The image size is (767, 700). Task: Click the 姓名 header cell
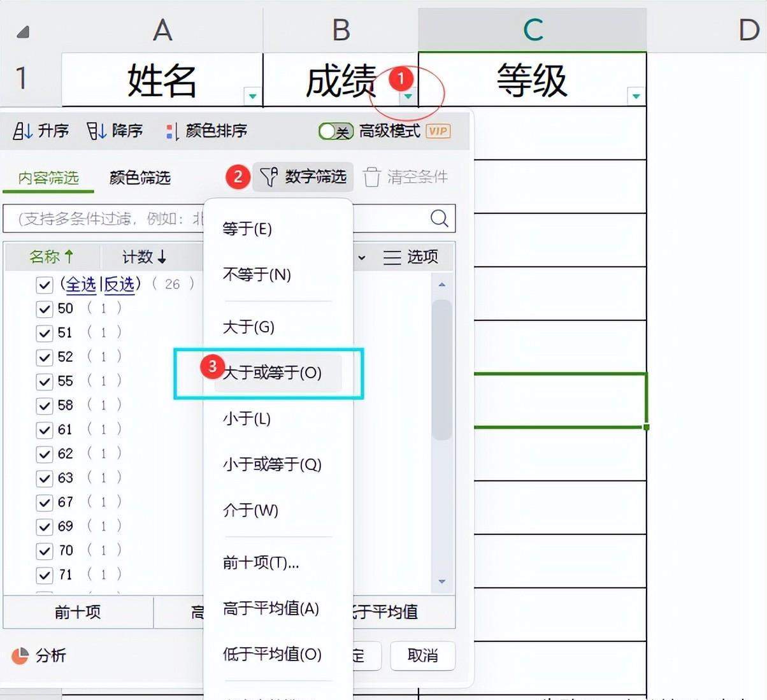162,80
